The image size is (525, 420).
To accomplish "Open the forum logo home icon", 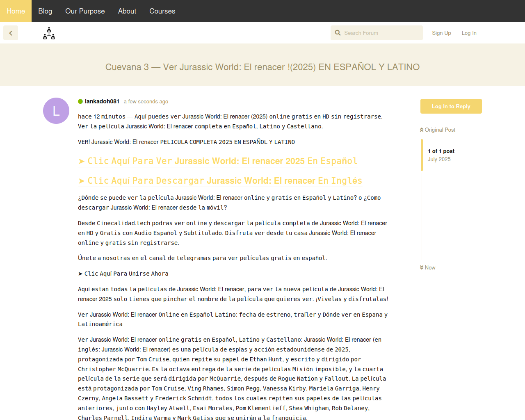I will (49, 33).
